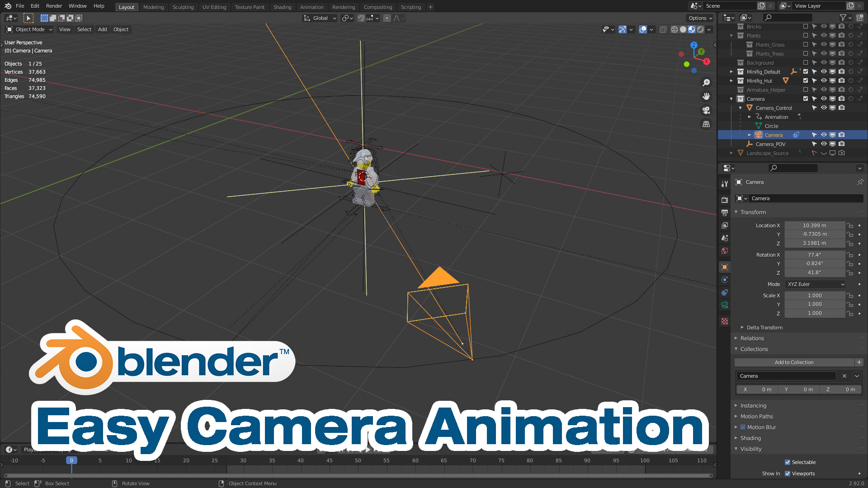Enable the Armature_Helper collection checkbox

click(x=806, y=89)
